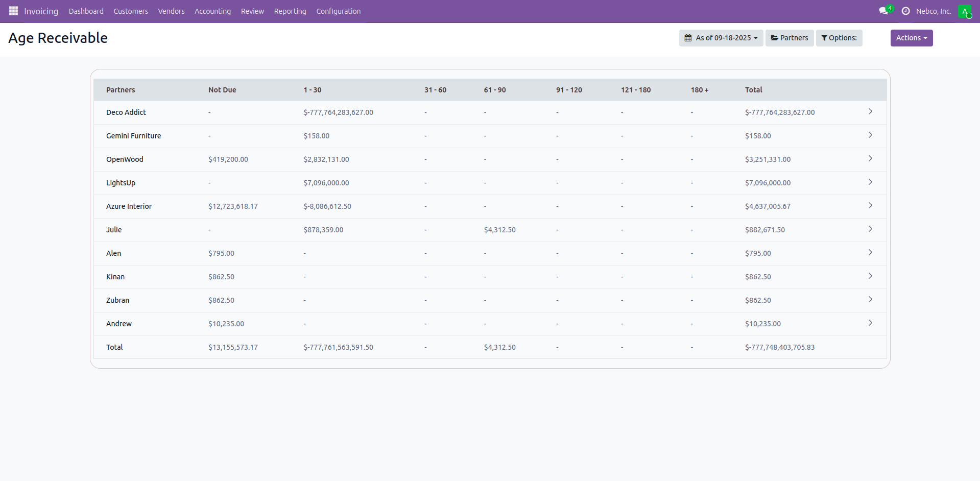The image size is (980, 481).
Task: Open the apps grid menu icon
Action: click(x=13, y=11)
